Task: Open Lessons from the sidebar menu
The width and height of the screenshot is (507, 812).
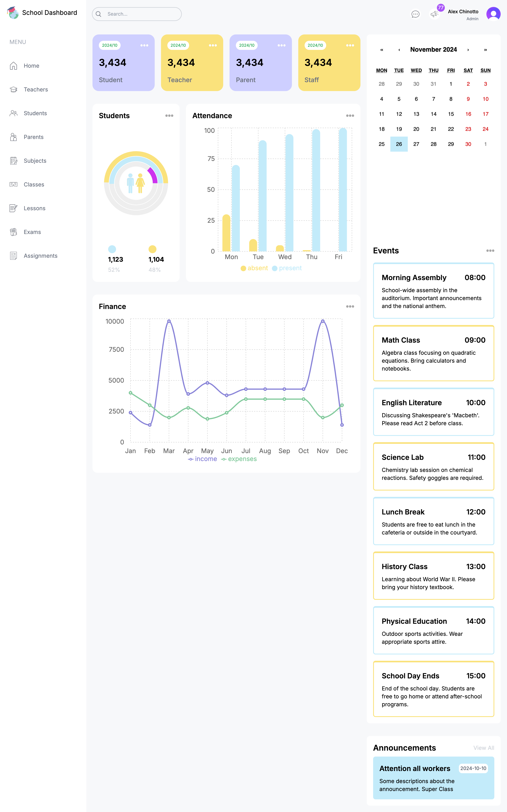Action: point(34,208)
